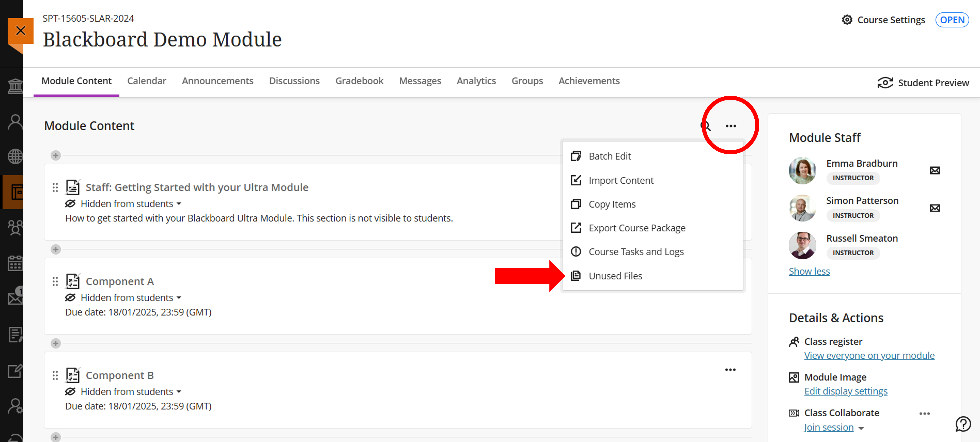Open three-dot options for Component B

point(730,370)
